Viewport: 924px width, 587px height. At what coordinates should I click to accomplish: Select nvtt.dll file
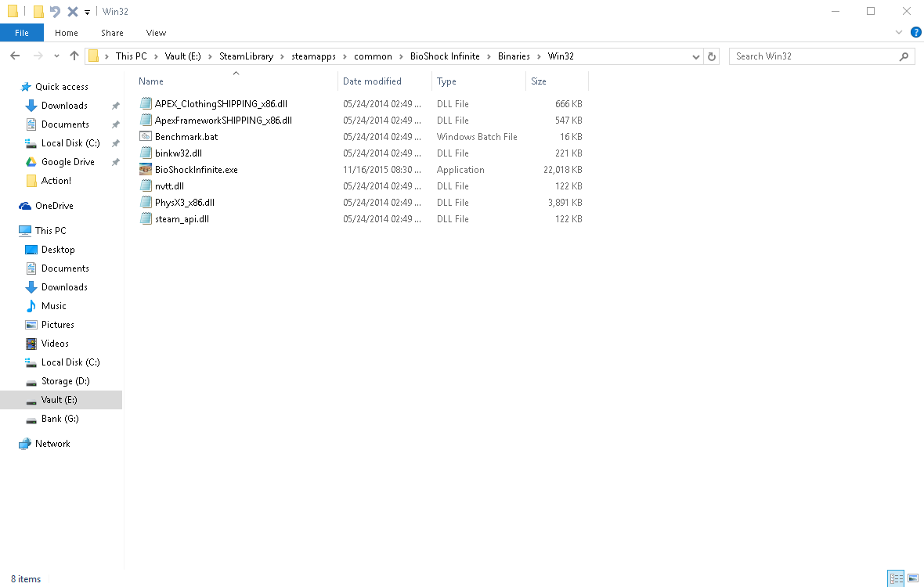(x=169, y=186)
